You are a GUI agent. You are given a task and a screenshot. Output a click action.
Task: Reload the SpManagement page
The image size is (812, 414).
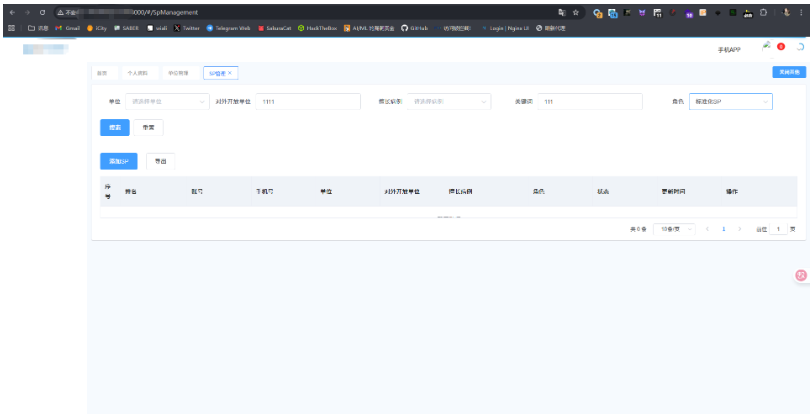tap(42, 12)
